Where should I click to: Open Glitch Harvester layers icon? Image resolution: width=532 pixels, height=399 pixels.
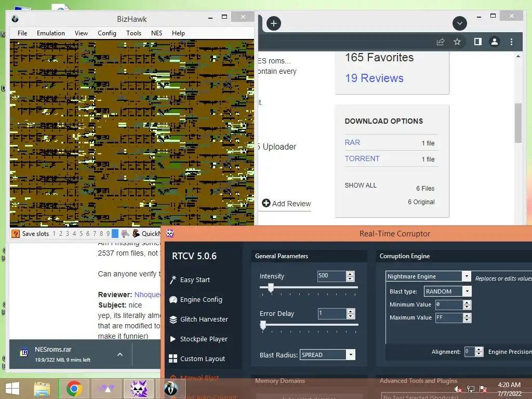click(x=173, y=320)
